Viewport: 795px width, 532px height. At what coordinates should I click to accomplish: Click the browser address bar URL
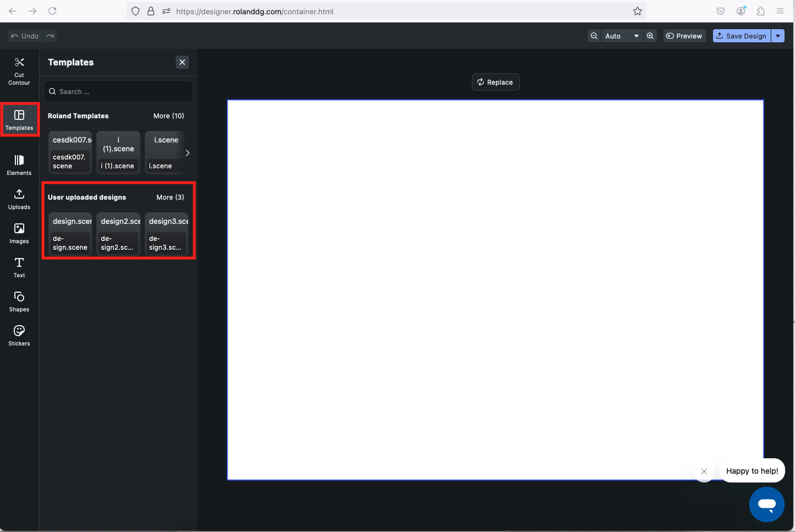pos(255,12)
